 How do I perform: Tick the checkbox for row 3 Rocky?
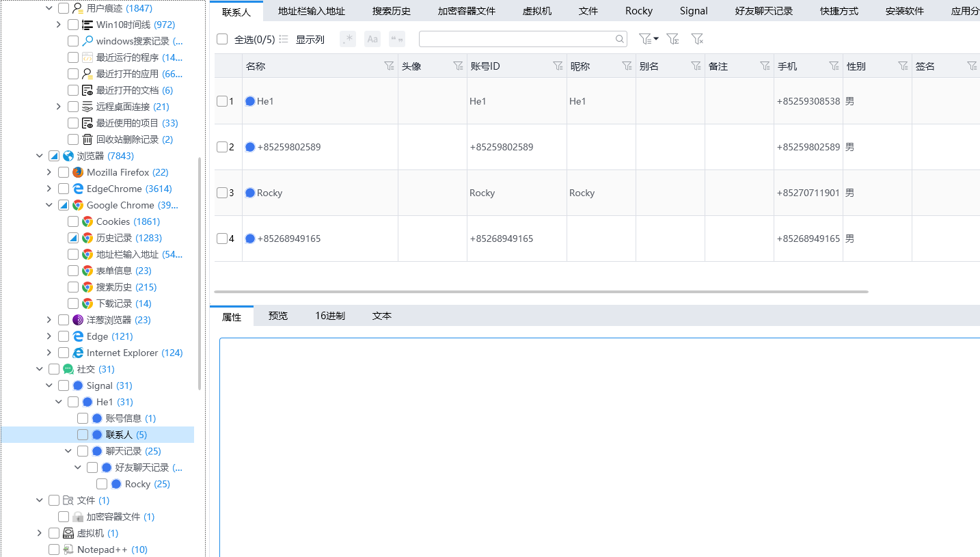click(x=222, y=193)
